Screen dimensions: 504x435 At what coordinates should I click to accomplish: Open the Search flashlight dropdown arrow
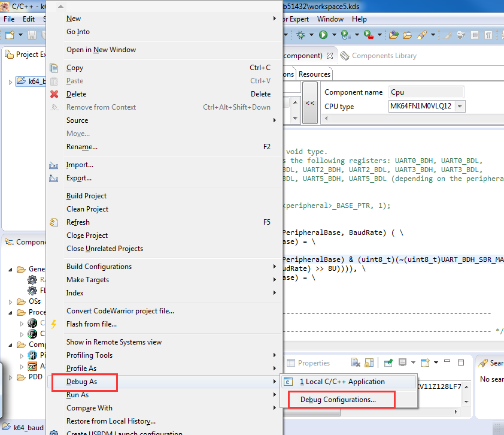point(433,35)
